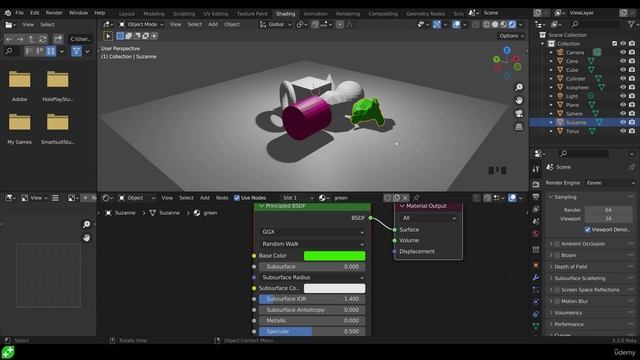Click the outliner filter funnel icon
The height and width of the screenshot is (360, 640).
point(631,24)
